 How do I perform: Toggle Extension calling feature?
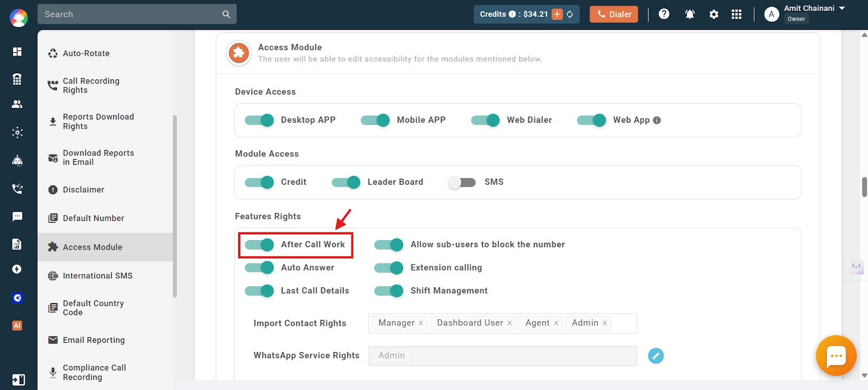click(x=389, y=268)
